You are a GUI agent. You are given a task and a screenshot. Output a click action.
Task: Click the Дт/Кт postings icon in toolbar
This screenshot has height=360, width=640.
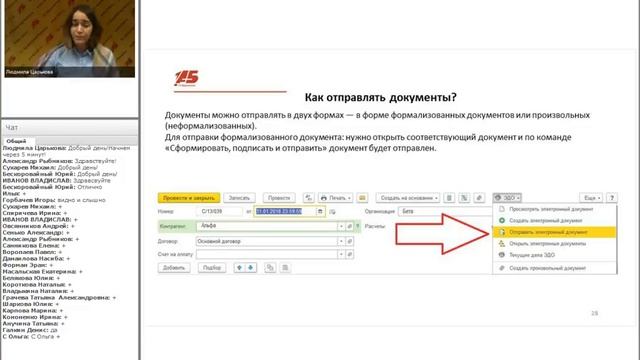click(309, 198)
